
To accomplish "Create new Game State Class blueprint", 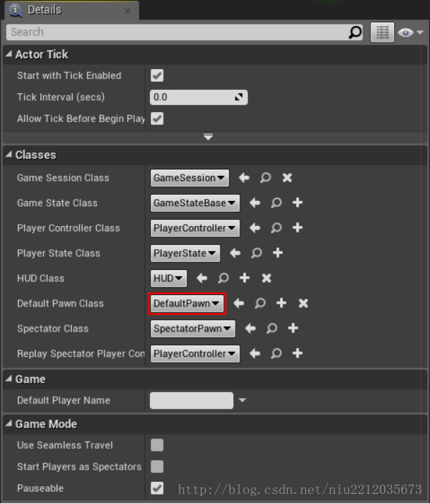I will point(298,203).
